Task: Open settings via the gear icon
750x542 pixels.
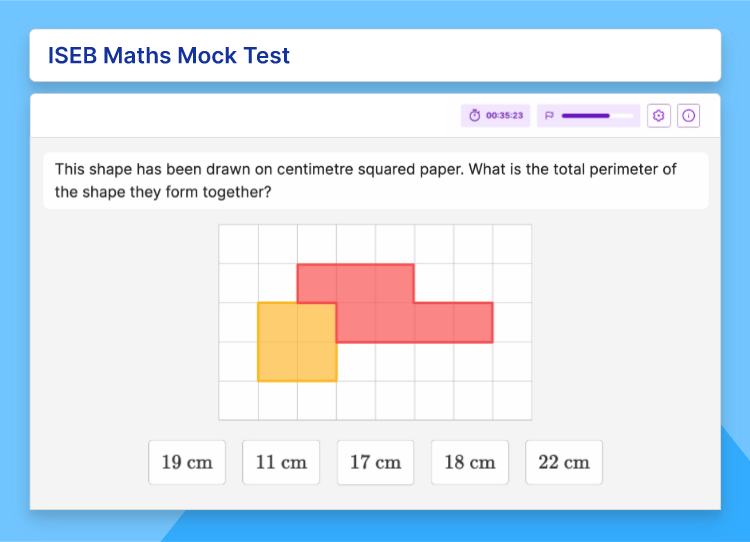Action: point(659,115)
